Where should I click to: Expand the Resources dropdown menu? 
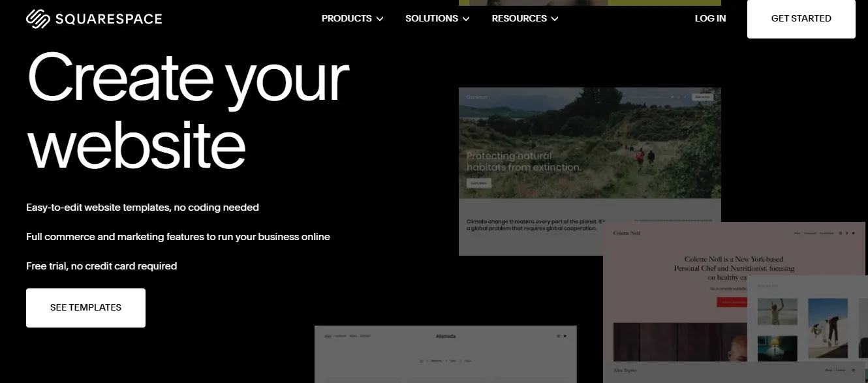[525, 18]
